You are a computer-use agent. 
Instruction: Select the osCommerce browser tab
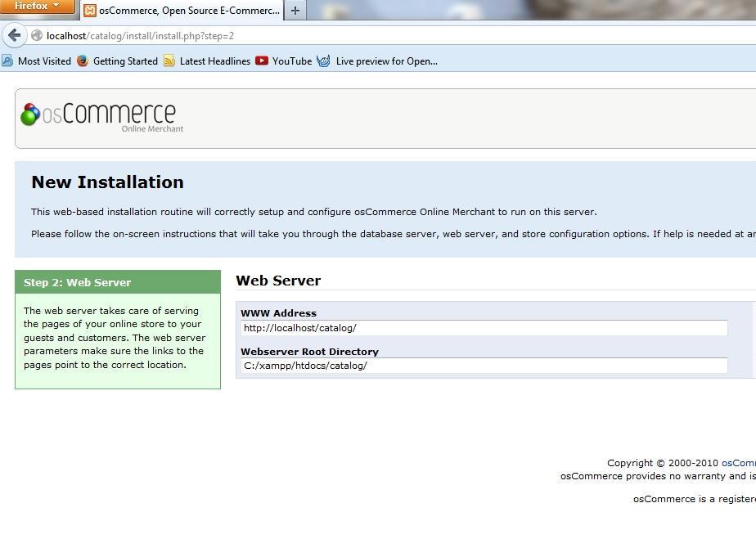tap(182, 10)
